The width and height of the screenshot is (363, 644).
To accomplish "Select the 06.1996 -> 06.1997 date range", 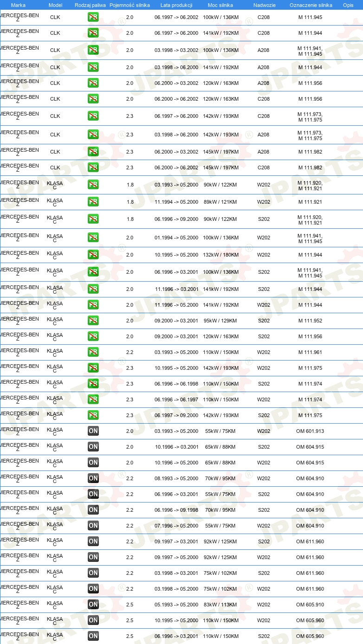I will [176, 399].
